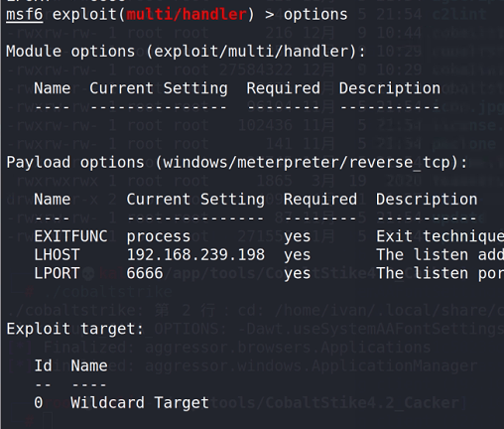Click the Exit technique description text

[440, 236]
